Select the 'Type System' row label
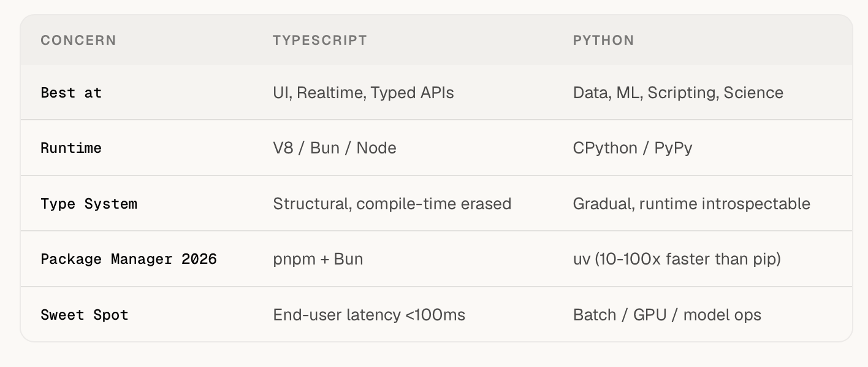The height and width of the screenshot is (367, 868). point(89,204)
